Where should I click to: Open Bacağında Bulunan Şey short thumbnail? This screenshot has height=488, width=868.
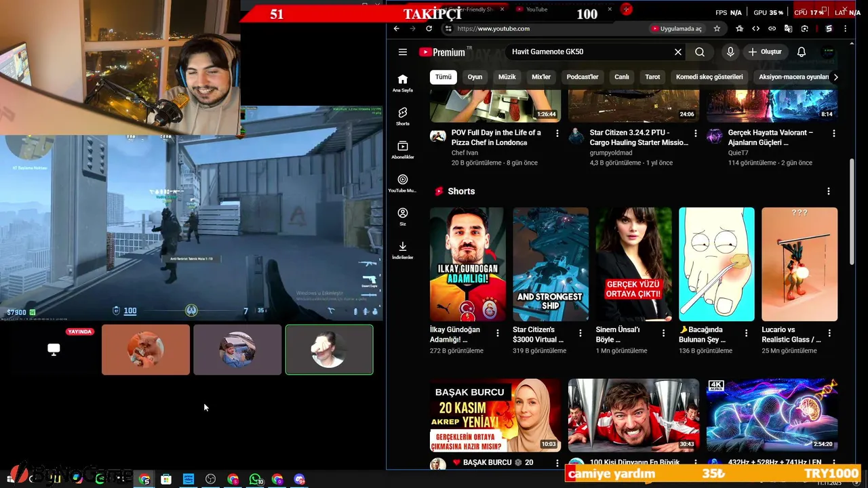tap(717, 264)
